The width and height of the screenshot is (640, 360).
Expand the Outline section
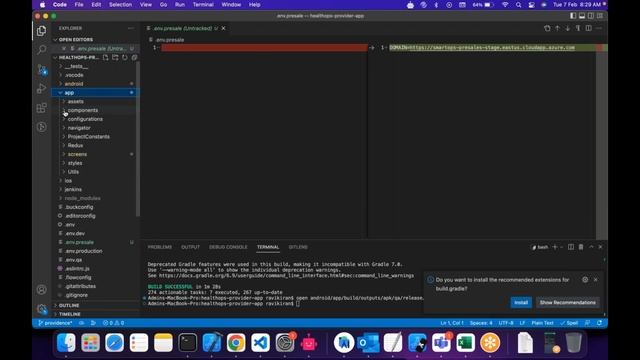[95, 305]
